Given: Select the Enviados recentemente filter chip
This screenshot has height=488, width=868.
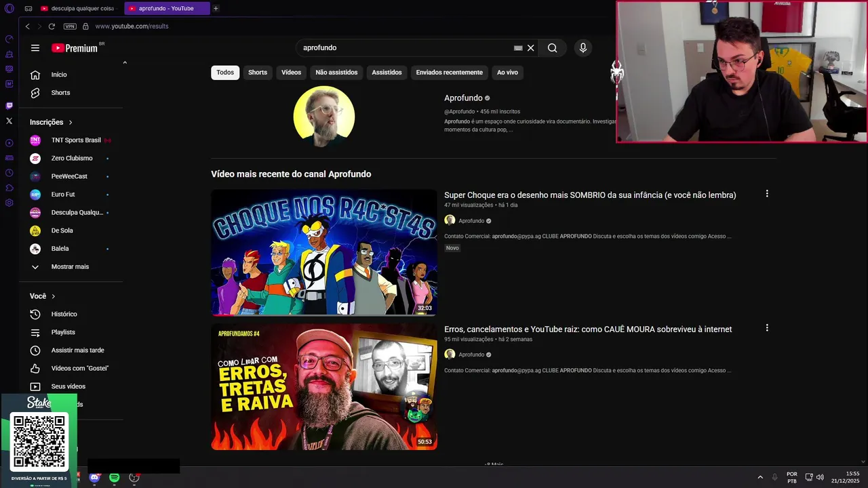Looking at the screenshot, I should pyautogui.click(x=450, y=73).
